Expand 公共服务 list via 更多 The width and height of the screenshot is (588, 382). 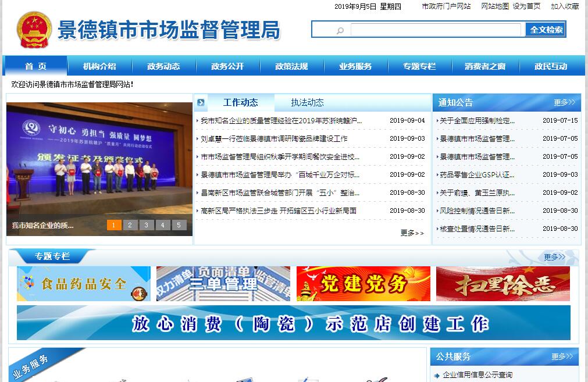pos(562,356)
